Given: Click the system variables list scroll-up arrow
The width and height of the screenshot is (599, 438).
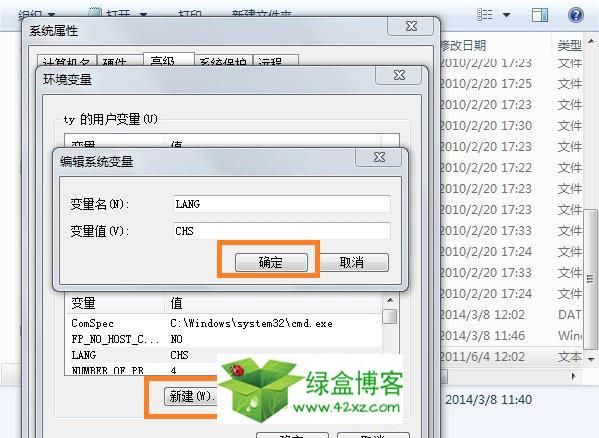Looking at the screenshot, I should [390, 300].
